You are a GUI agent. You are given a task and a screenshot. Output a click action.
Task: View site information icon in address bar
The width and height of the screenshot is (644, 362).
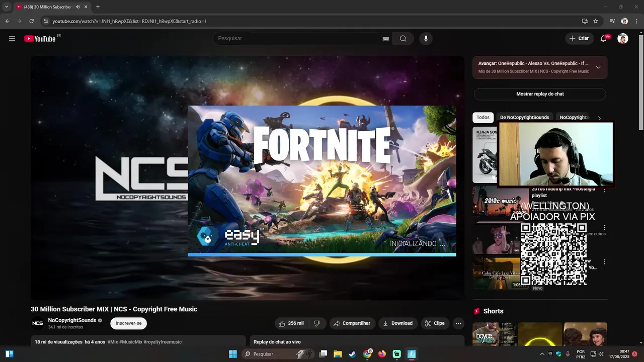coord(45,21)
